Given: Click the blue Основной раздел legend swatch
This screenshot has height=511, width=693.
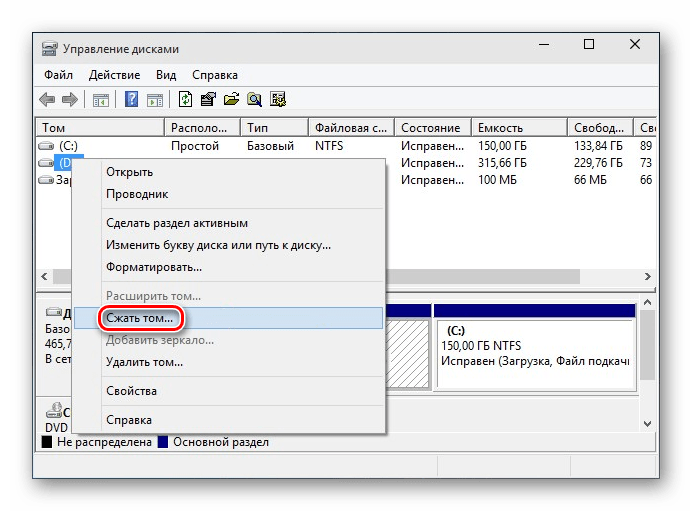Looking at the screenshot, I should [163, 442].
